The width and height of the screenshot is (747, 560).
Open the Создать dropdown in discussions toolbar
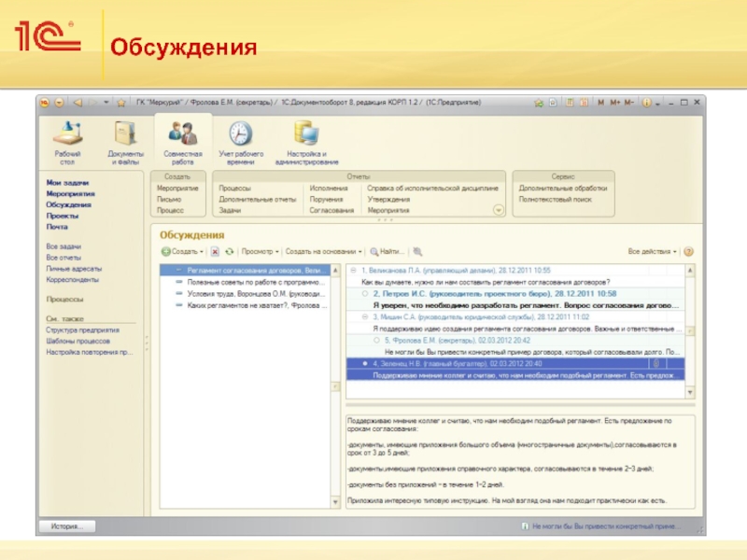181,252
